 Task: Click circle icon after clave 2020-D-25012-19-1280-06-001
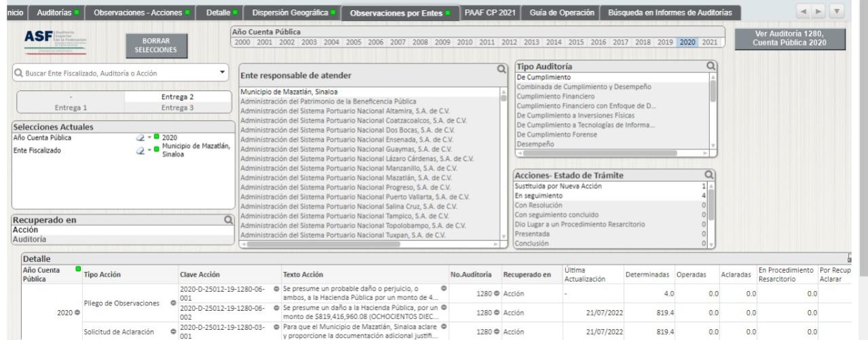[278, 288]
